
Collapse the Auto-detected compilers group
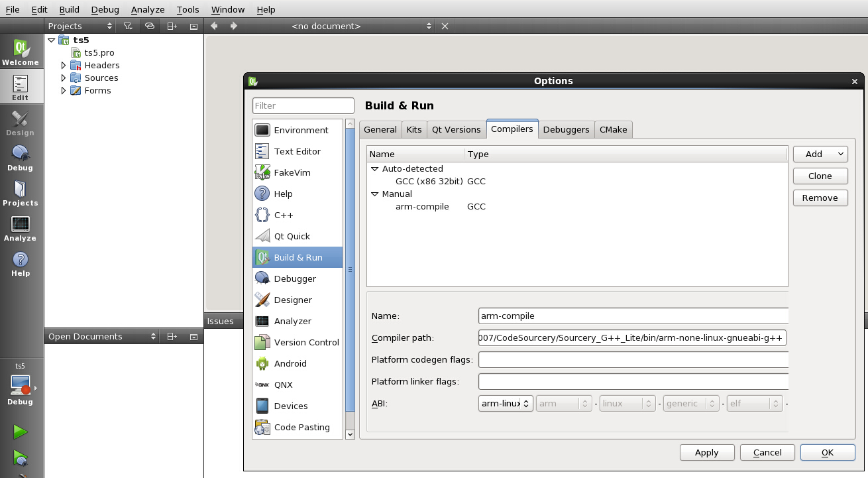375,169
